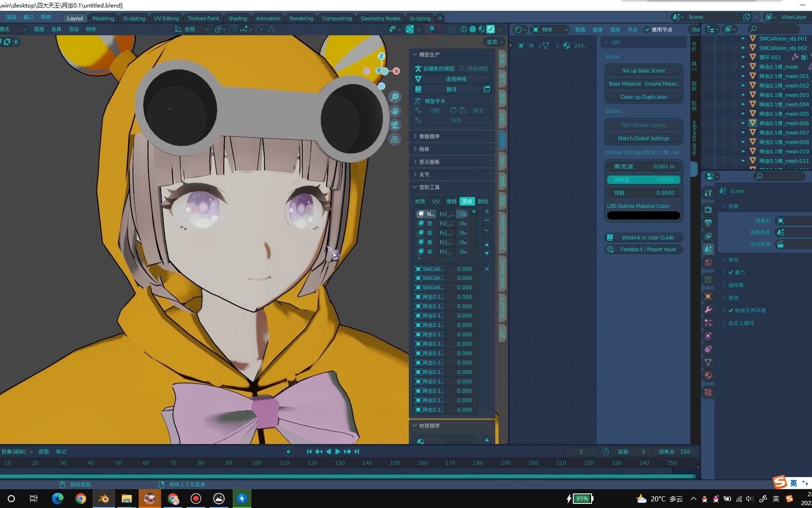Image resolution: width=812 pixels, height=508 pixels.
Task: Open 全局 transform orientation dropdown
Action: click(x=191, y=29)
